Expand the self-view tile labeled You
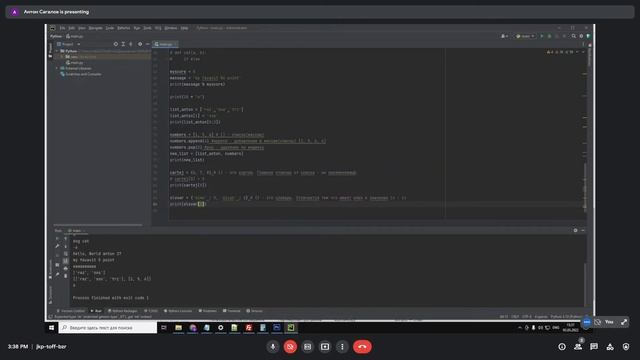The width and height of the screenshot is (640, 360). 624,322
